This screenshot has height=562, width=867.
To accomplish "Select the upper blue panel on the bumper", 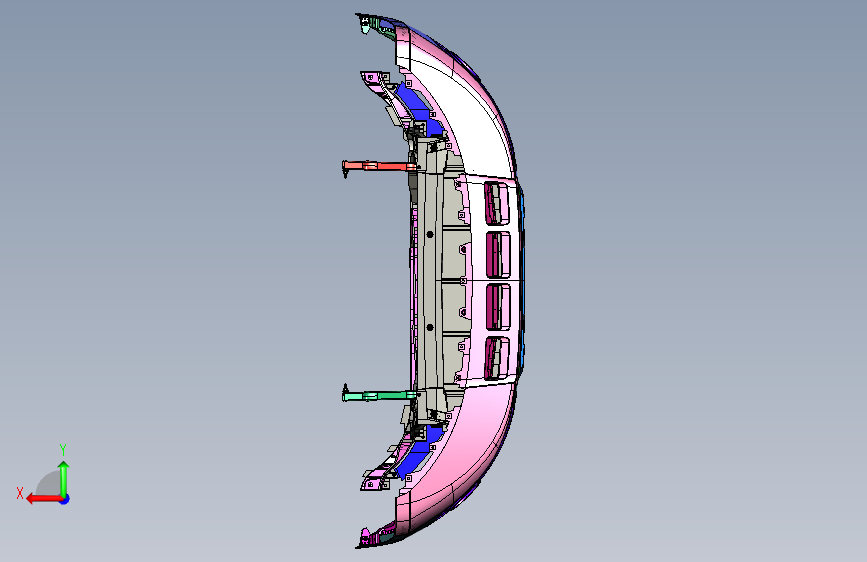I will pyautogui.click(x=417, y=111).
